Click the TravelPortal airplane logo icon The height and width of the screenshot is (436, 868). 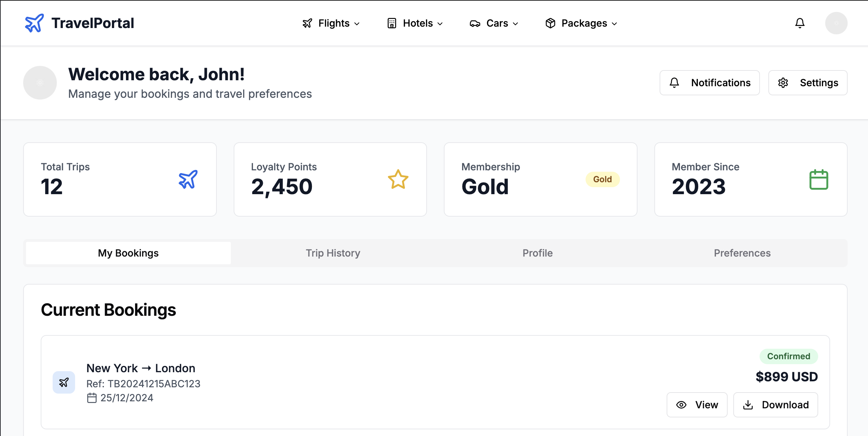34,23
